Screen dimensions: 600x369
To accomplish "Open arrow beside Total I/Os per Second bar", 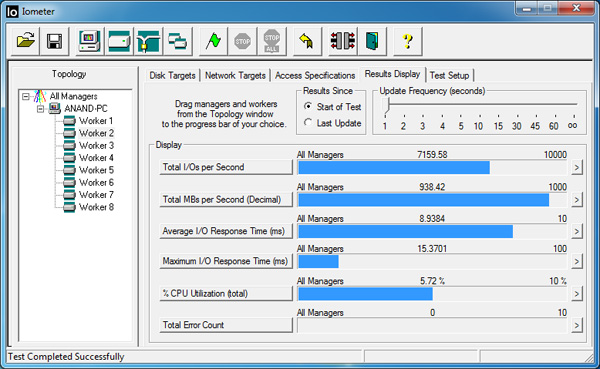I will pos(577,167).
